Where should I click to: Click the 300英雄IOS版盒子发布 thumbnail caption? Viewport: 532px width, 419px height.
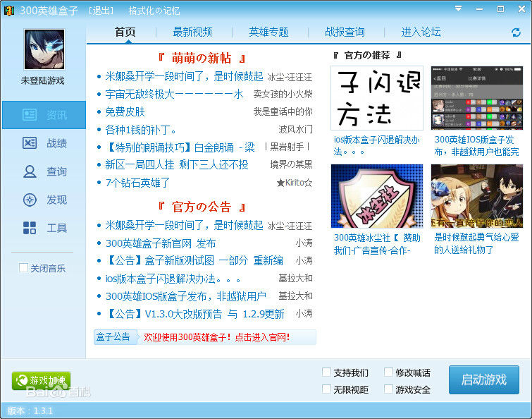(477, 146)
